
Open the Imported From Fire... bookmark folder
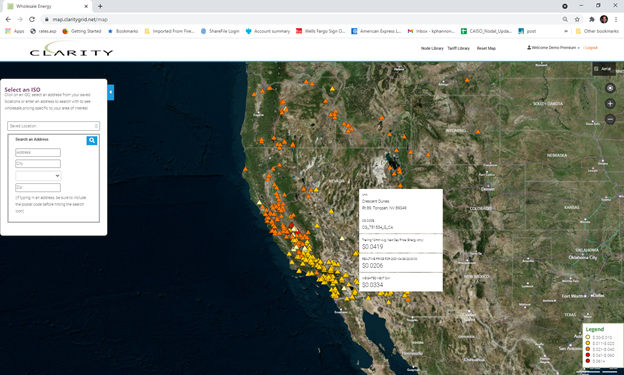coord(170,31)
